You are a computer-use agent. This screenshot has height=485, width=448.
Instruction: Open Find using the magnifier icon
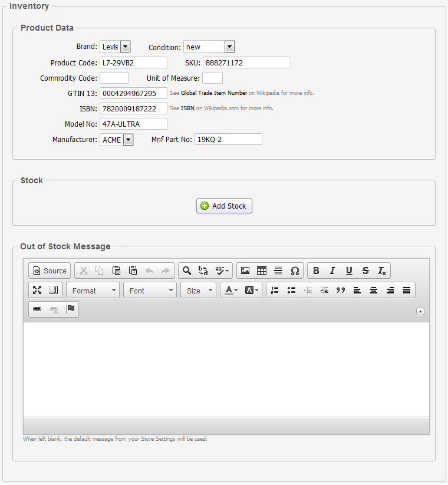tap(187, 271)
